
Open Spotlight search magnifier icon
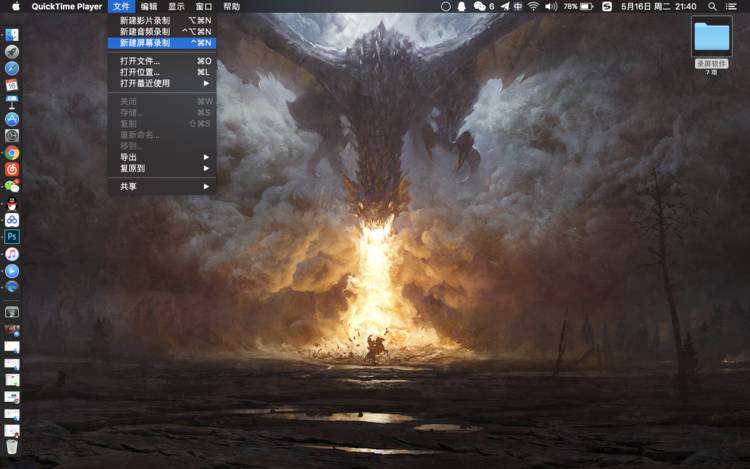point(712,7)
